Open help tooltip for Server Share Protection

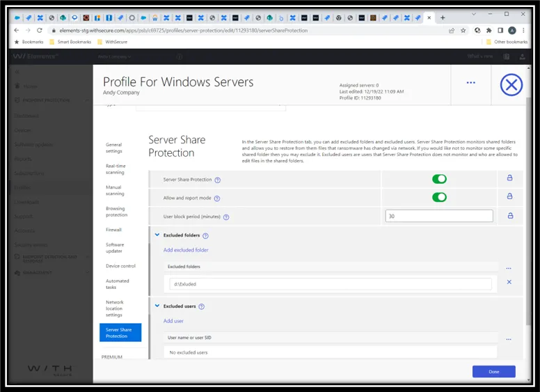217,180
